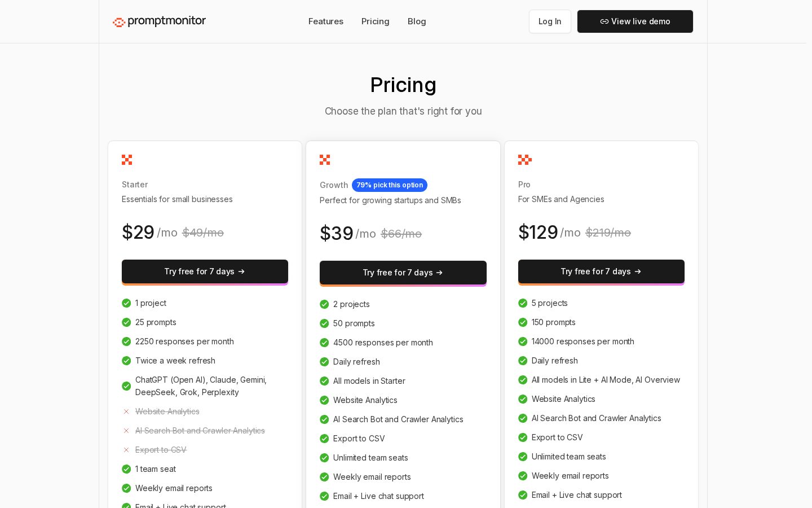
Task: Click the $129 Pro price
Action: click(538, 232)
